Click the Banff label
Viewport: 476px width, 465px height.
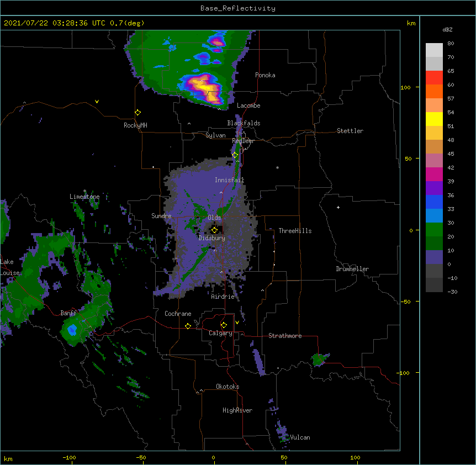(69, 313)
